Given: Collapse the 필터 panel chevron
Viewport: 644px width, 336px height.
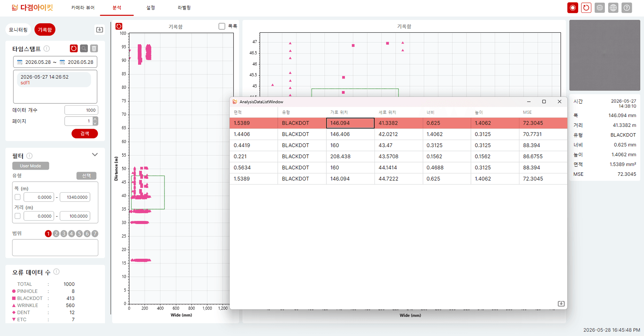Looking at the screenshot, I should 95,155.
